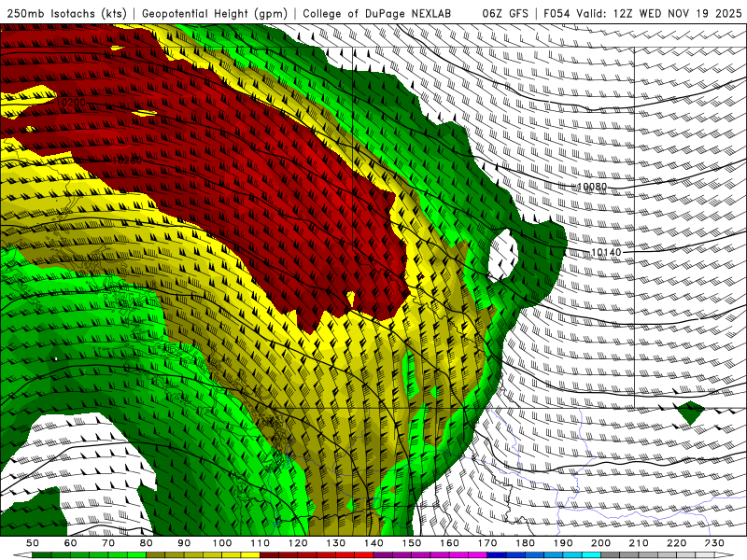
Task: Click the 'College of DuPage NEXLAB' credit
Action: (x=377, y=13)
